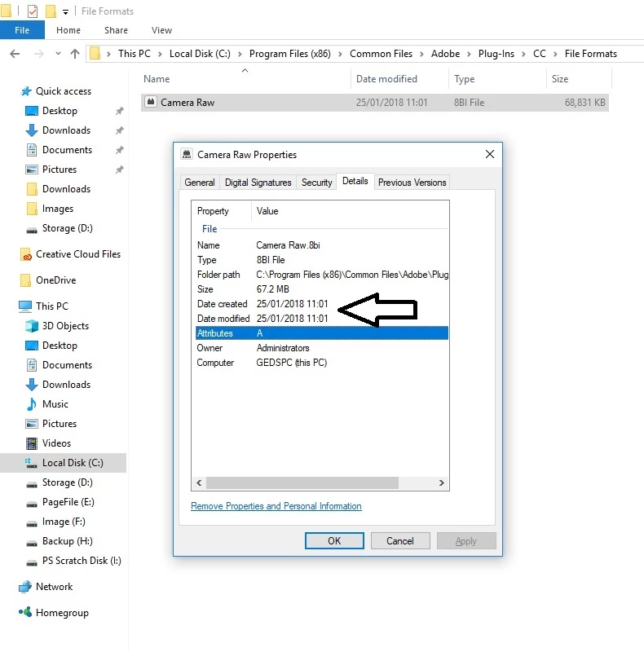
Task: Open the Home ribbon tab
Action: [x=68, y=30]
